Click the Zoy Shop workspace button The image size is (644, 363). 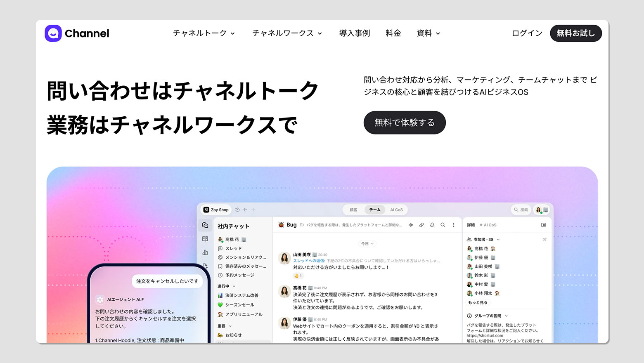(216, 210)
